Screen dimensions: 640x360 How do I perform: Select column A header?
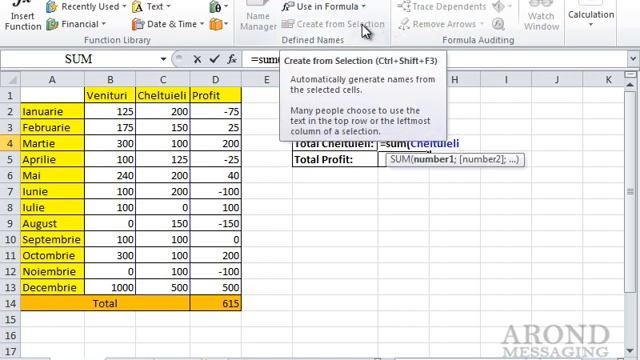52,80
